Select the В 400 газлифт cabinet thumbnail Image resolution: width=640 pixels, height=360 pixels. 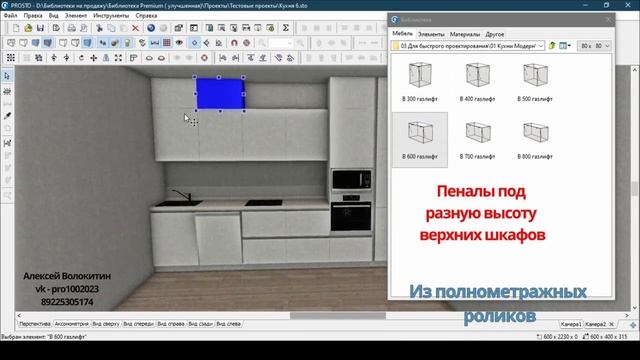(477, 82)
